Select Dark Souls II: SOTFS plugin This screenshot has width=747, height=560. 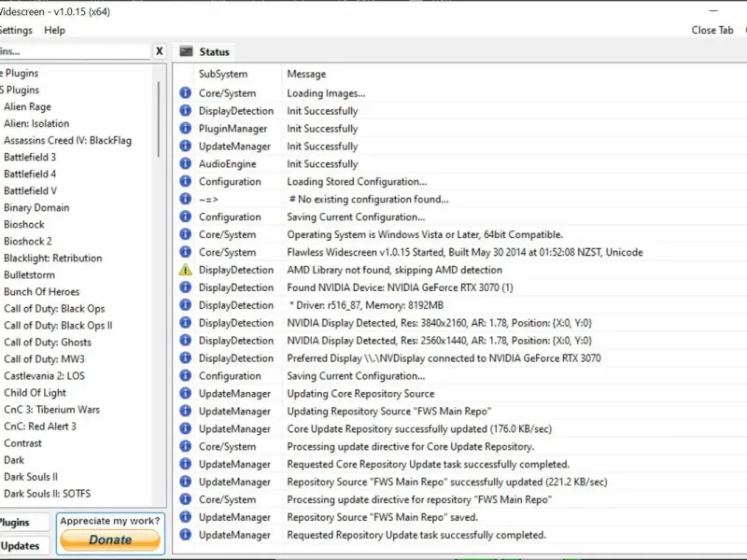pyautogui.click(x=47, y=494)
